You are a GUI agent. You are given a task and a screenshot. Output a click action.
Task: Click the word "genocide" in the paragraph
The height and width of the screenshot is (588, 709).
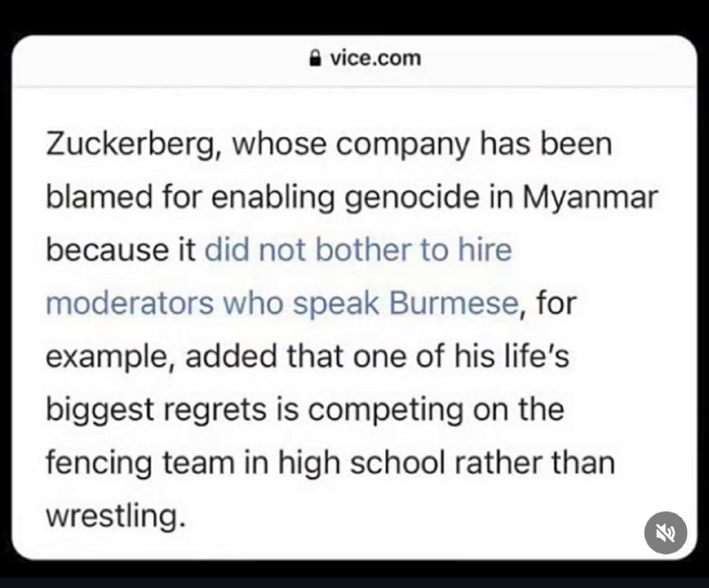click(x=412, y=198)
